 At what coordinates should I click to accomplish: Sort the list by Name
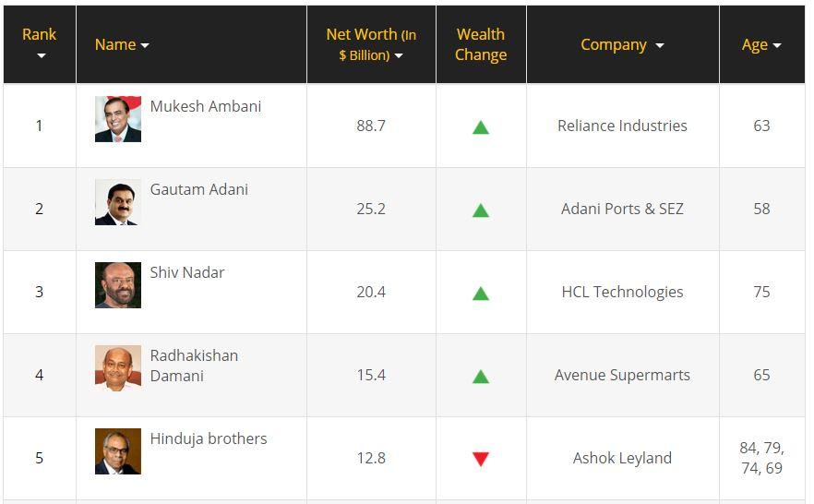(122, 44)
